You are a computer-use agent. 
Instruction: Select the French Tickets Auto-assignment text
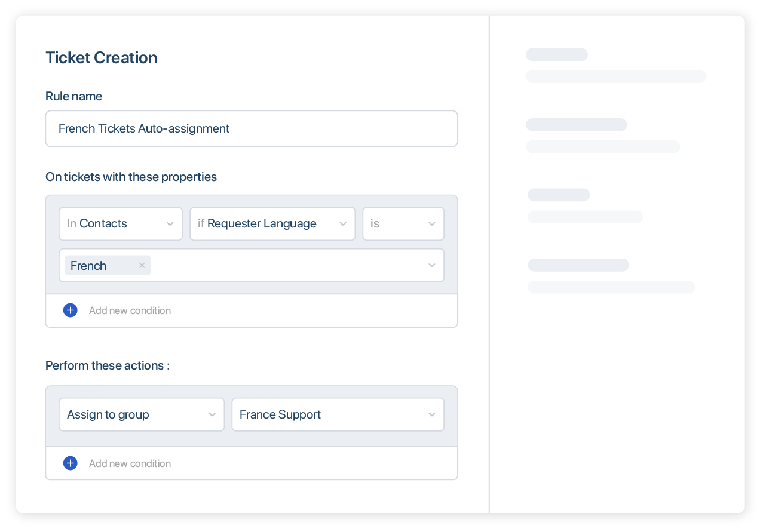point(143,128)
